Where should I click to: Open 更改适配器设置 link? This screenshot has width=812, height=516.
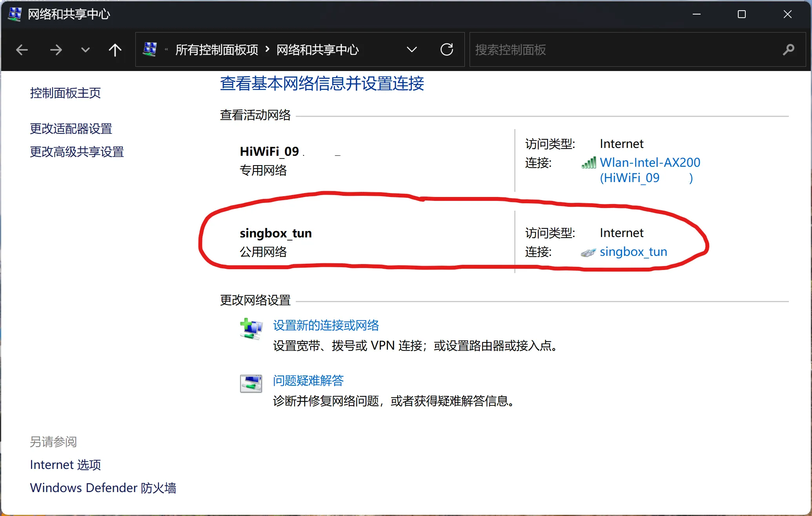tap(71, 129)
